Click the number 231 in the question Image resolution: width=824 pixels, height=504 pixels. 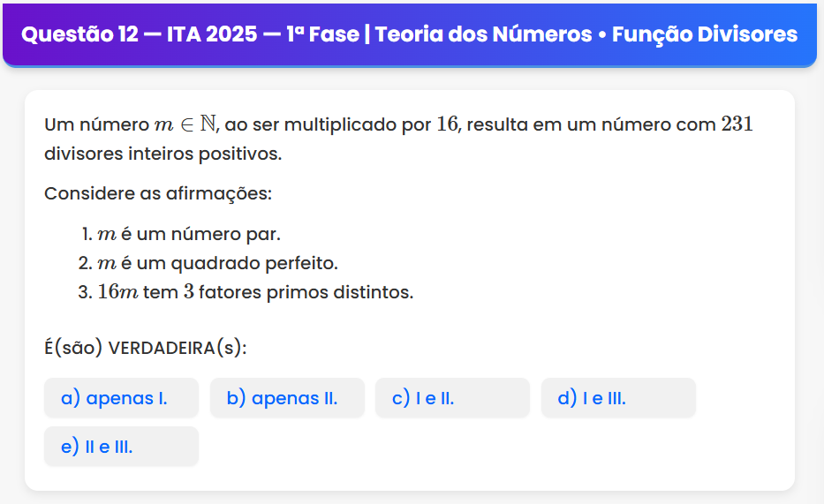pos(737,124)
